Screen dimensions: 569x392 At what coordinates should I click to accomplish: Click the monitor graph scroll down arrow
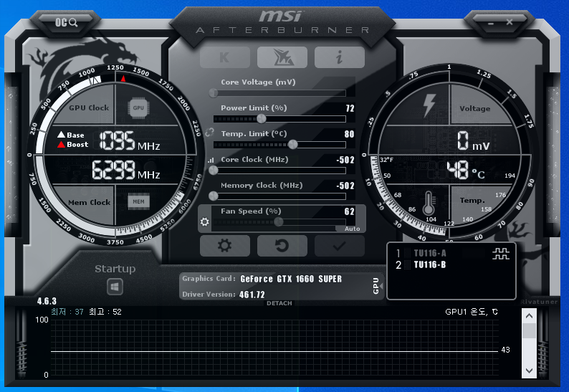529,371
